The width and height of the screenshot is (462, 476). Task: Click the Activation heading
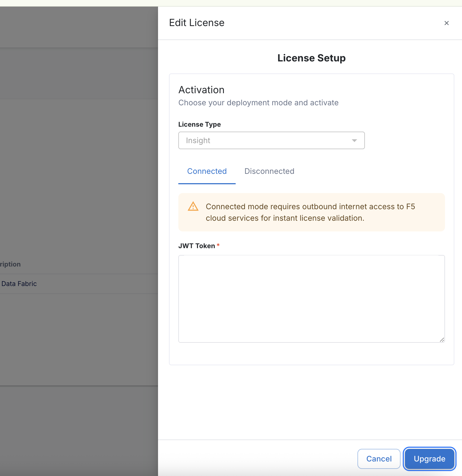click(201, 90)
